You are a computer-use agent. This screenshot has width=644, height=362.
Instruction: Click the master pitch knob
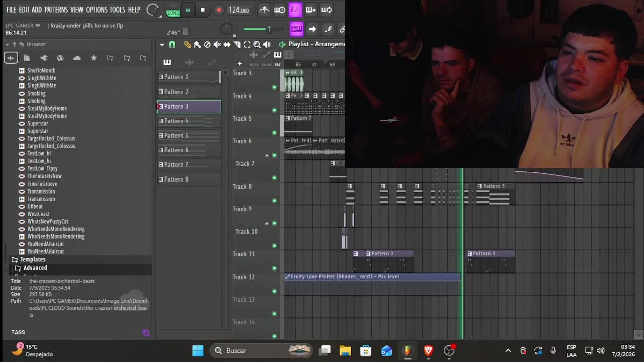(x=227, y=29)
